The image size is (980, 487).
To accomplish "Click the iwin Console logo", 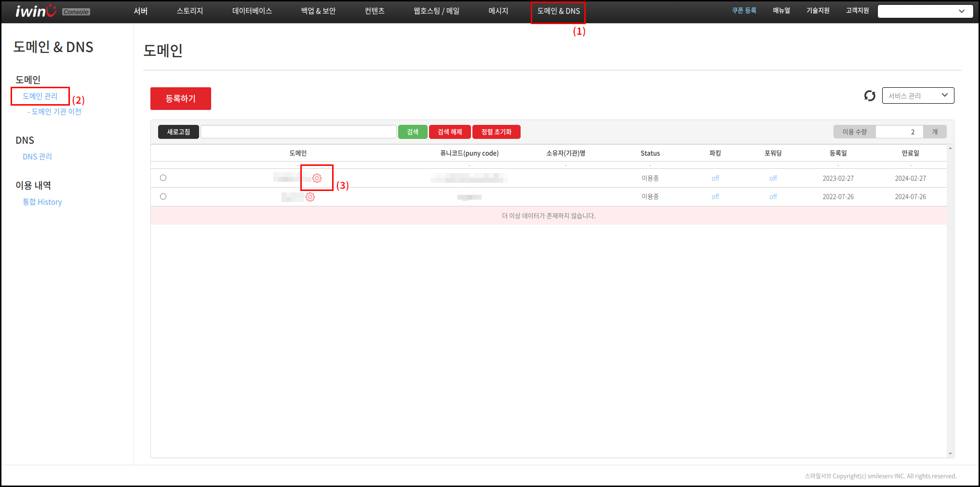I will 52,11.
